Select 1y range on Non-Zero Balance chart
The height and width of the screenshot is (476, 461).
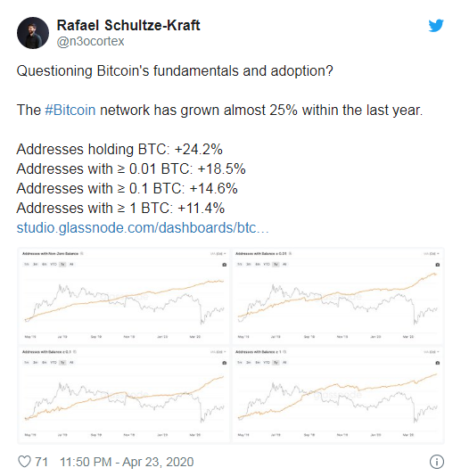point(62,265)
